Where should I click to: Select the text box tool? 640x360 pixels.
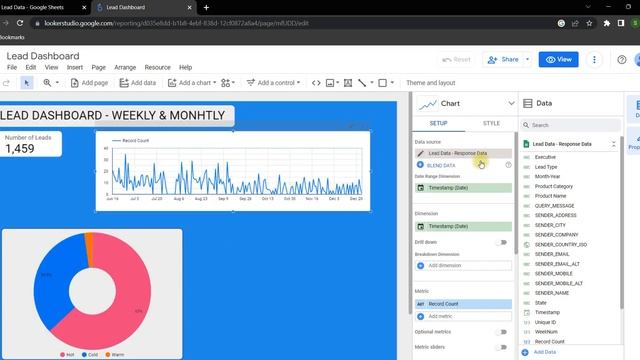tap(348, 83)
